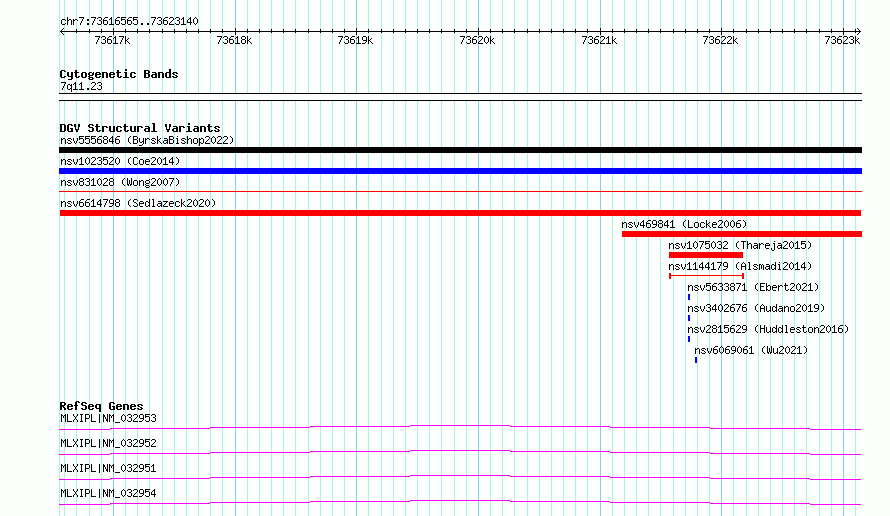Click the DGV Structural Variants track heading
Image resolution: width=890 pixels, height=516 pixels.
(140, 128)
